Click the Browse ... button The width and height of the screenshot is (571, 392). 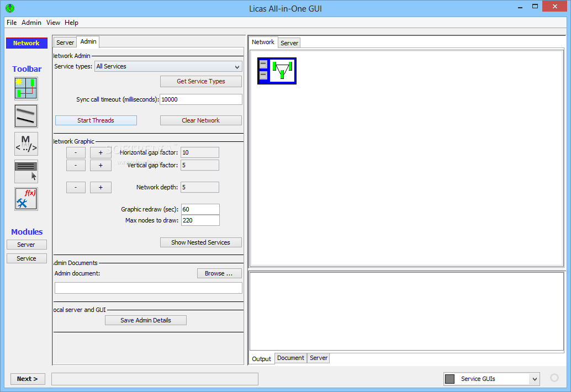tap(219, 273)
